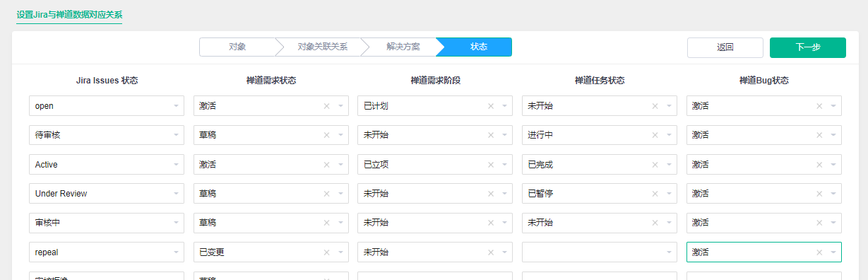This screenshot has width=868, height=280.
Task: Clear 激活 in 待审核 row's 禅道Bug状态
Action: pyautogui.click(x=819, y=135)
